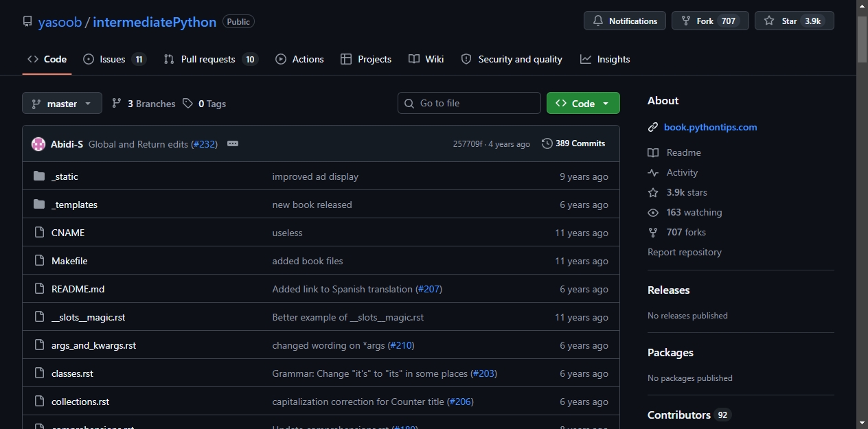Open the green Code dropdown button
The height and width of the screenshot is (429, 868).
tap(583, 103)
